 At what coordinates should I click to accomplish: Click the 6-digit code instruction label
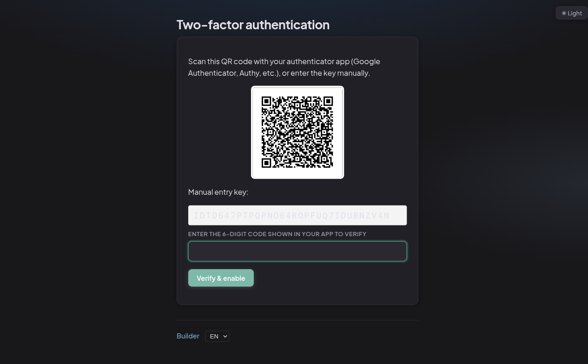pyautogui.click(x=277, y=234)
